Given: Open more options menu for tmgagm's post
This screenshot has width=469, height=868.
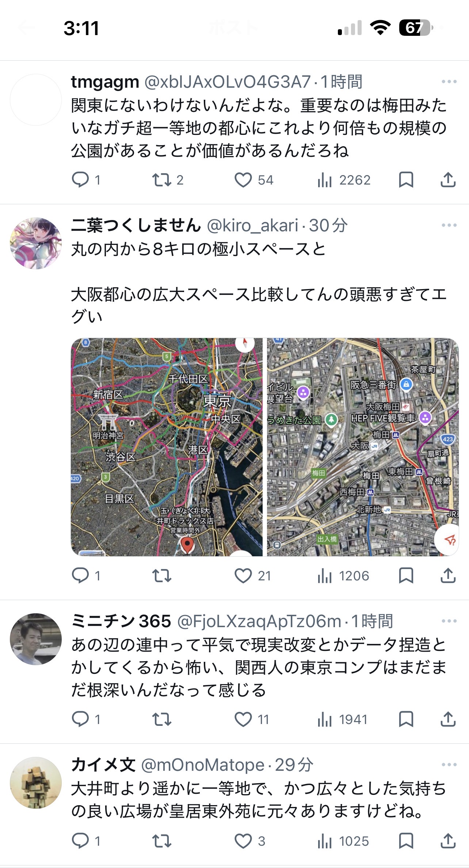Looking at the screenshot, I should click(449, 82).
